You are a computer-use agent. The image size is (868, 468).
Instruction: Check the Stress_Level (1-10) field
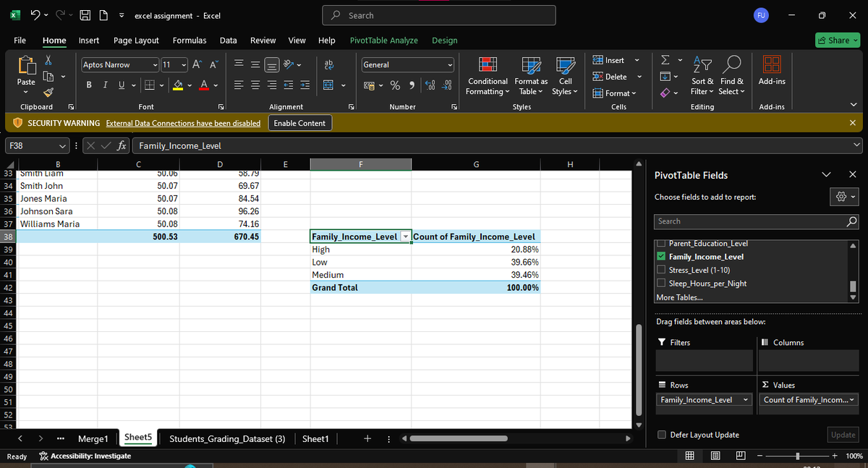click(x=660, y=270)
